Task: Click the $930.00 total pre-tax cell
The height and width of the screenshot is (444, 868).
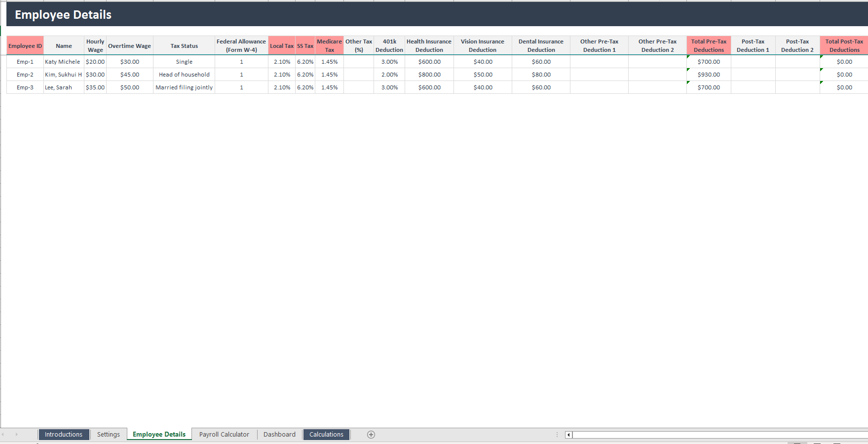Action: point(709,75)
